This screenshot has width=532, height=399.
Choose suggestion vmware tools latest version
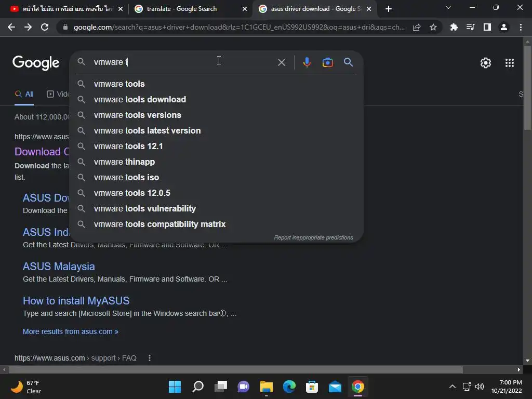[217, 130]
